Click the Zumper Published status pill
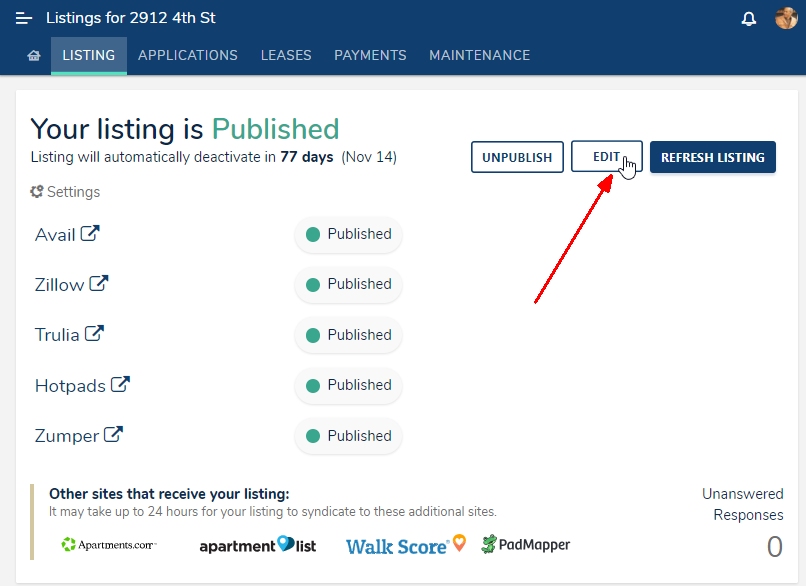The height and width of the screenshot is (586, 806). click(348, 436)
